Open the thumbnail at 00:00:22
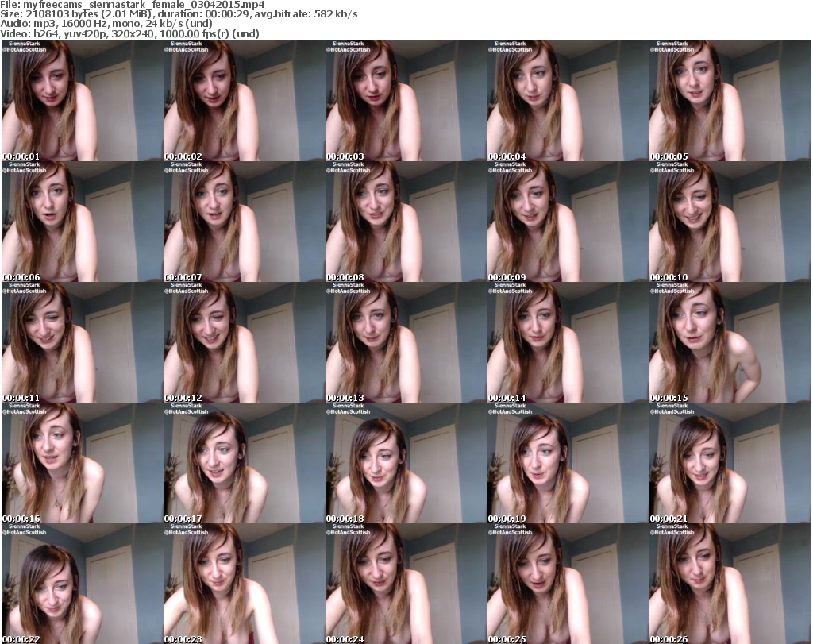The height and width of the screenshot is (644, 813). [82, 584]
